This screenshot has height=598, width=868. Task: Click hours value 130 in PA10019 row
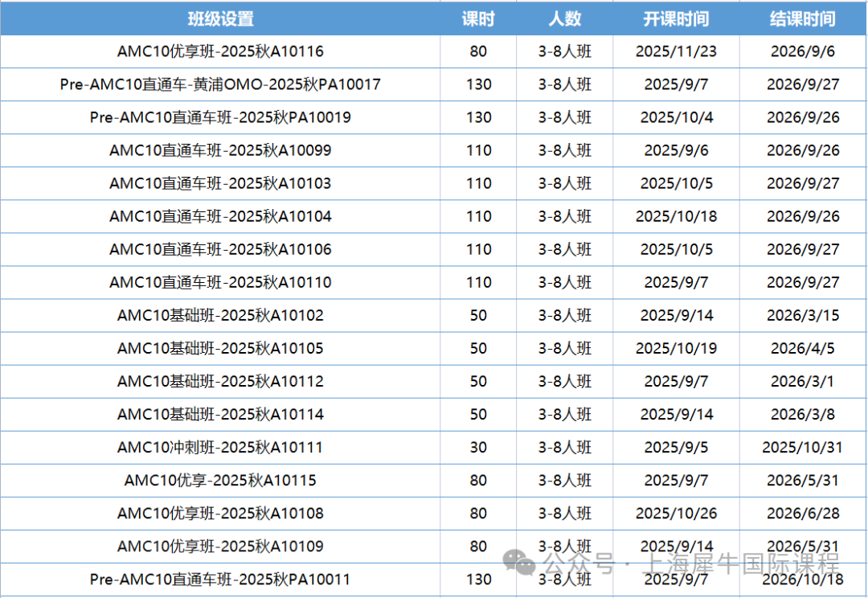tap(479, 117)
